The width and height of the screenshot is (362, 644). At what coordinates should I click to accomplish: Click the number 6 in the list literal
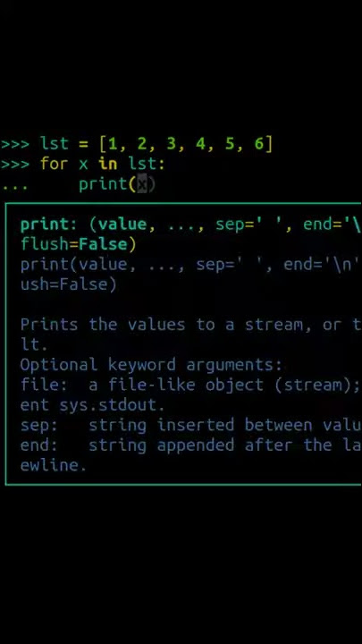(258, 144)
